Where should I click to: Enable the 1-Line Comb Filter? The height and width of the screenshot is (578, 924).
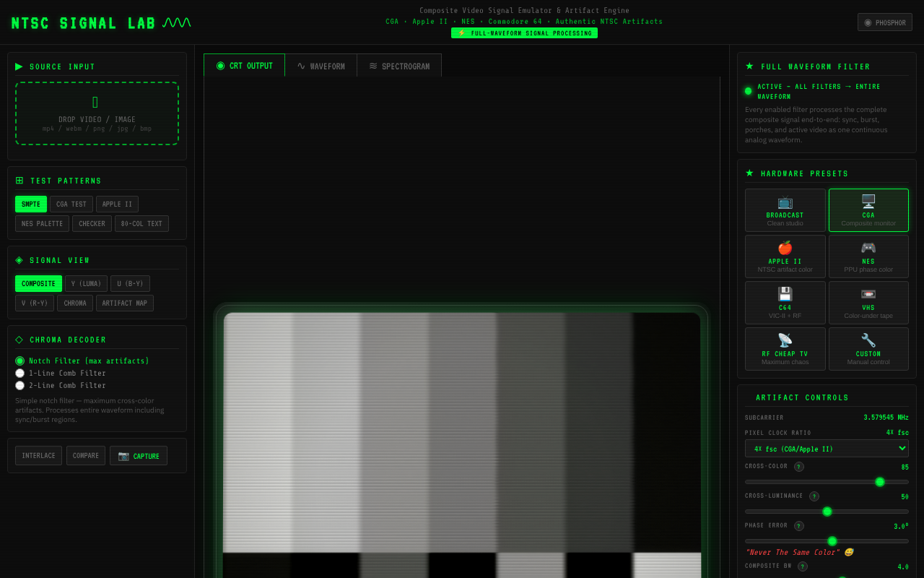tap(20, 373)
